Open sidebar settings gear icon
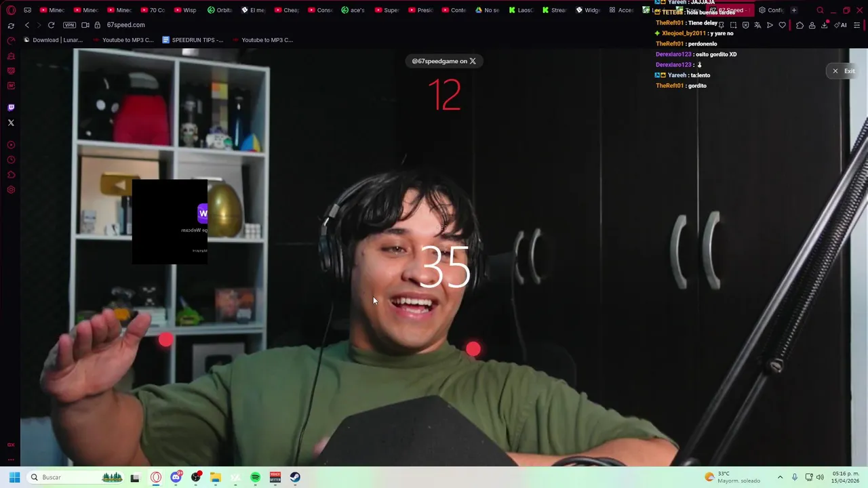The height and width of the screenshot is (488, 868). point(11,190)
